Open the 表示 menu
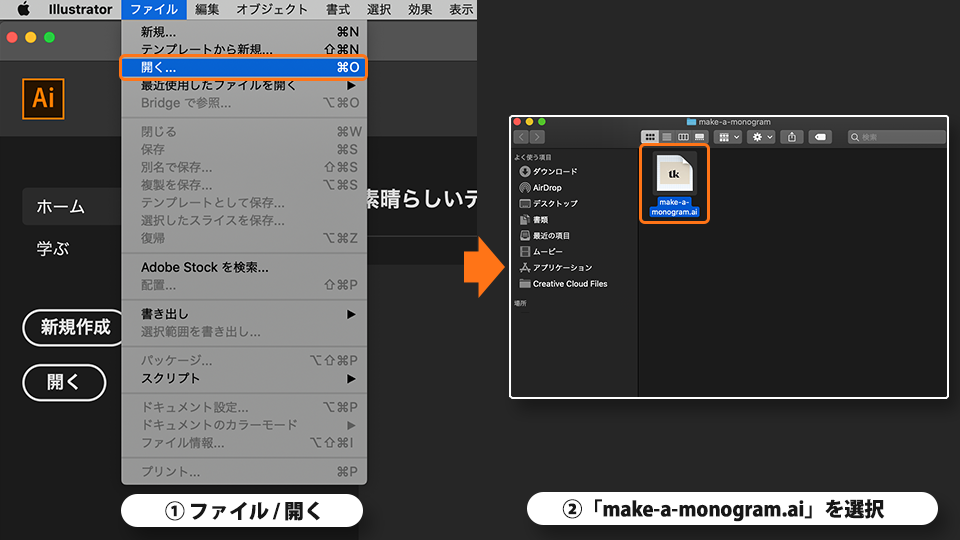Image resolution: width=960 pixels, height=540 pixels. (461, 9)
